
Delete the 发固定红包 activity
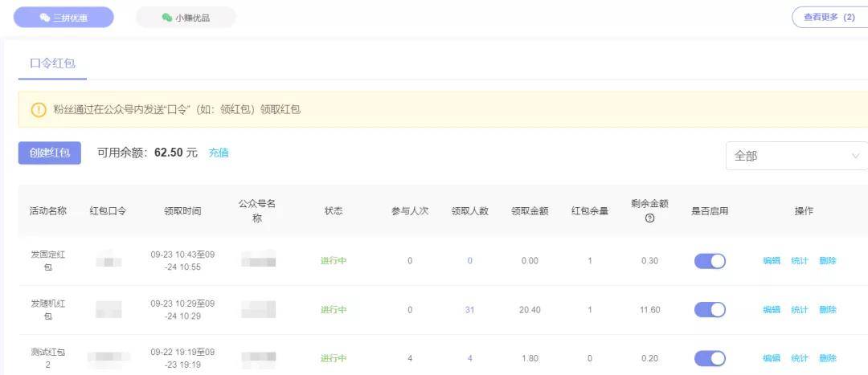click(x=828, y=261)
